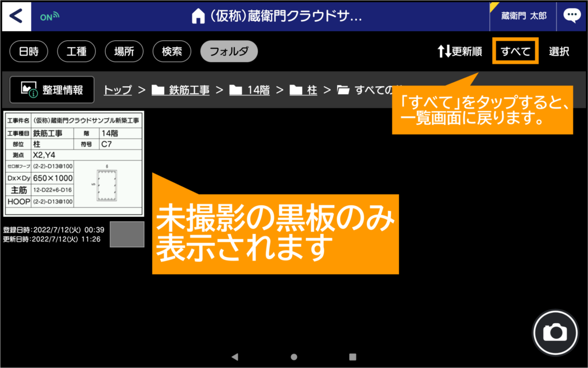This screenshot has height=368, width=588.
Task: Tap the Android home circle button
Action: click(x=294, y=356)
